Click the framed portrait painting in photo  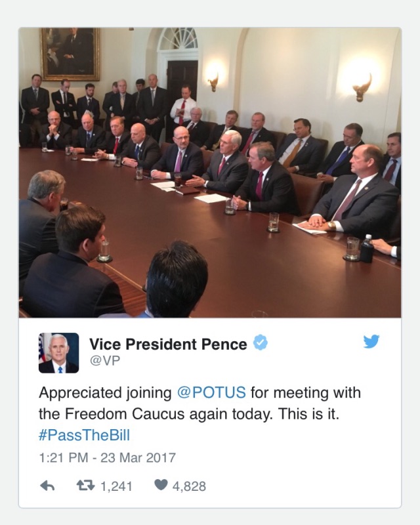70,54
